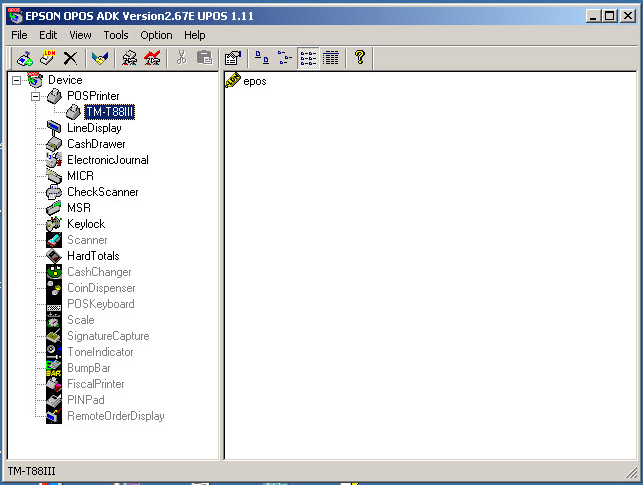Click the Add LDN toolbar icon
Viewport: 643px width, 485px height.
[48, 58]
